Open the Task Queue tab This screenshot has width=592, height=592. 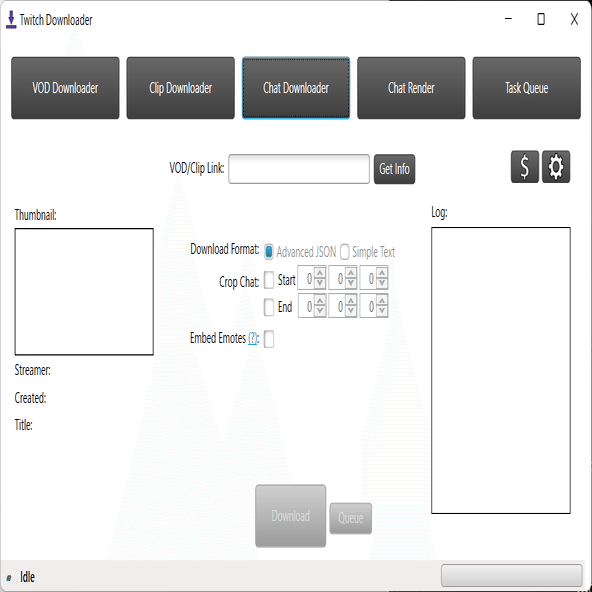[x=527, y=88]
